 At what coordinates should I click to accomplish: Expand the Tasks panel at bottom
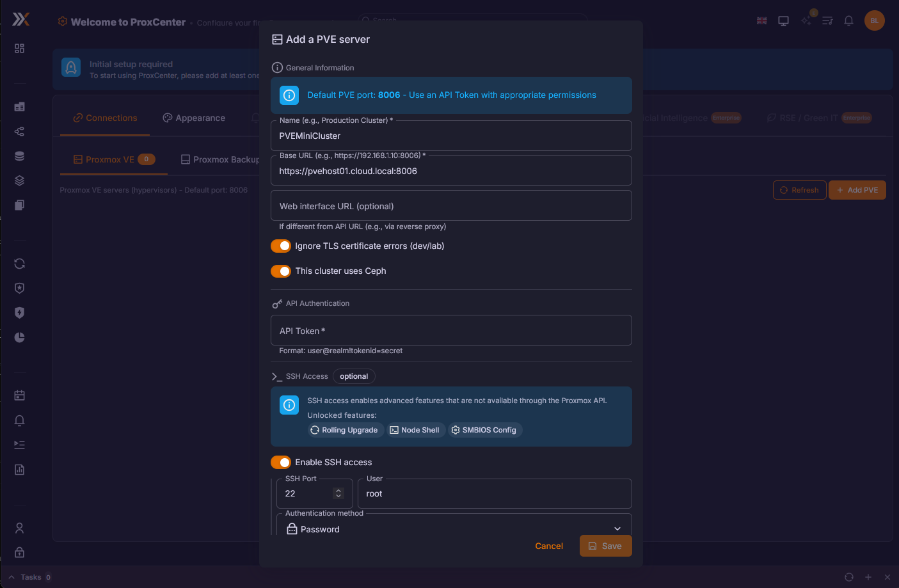coord(12,577)
